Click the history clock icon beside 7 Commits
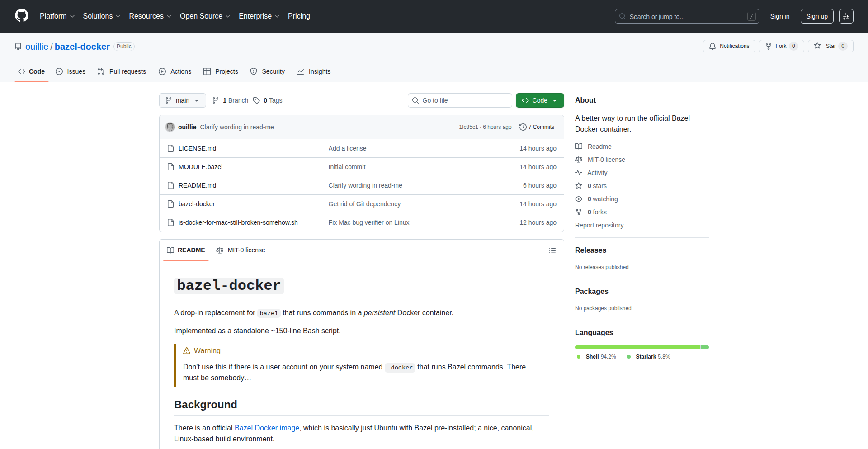This screenshot has width=868, height=449. coord(523,127)
